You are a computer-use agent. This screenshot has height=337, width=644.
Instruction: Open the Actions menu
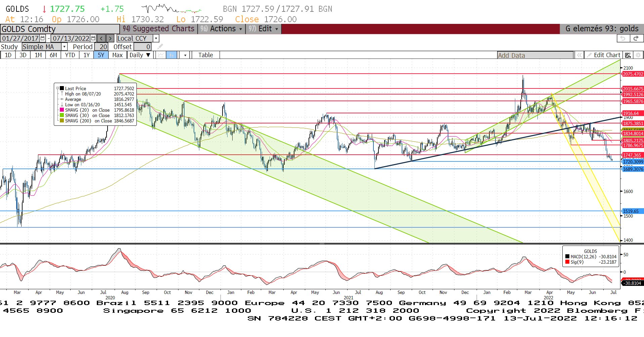[x=222, y=29]
